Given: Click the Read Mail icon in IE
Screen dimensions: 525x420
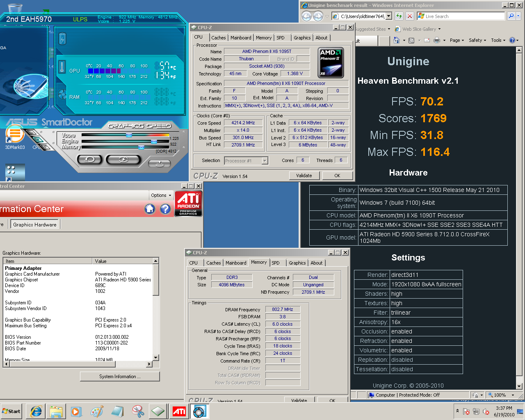Looking at the screenshot, I should click(x=427, y=40).
